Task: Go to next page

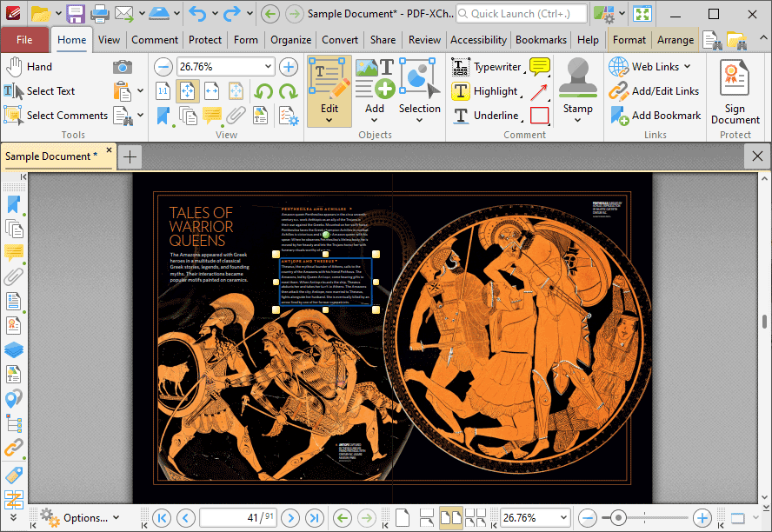Action: click(290, 518)
